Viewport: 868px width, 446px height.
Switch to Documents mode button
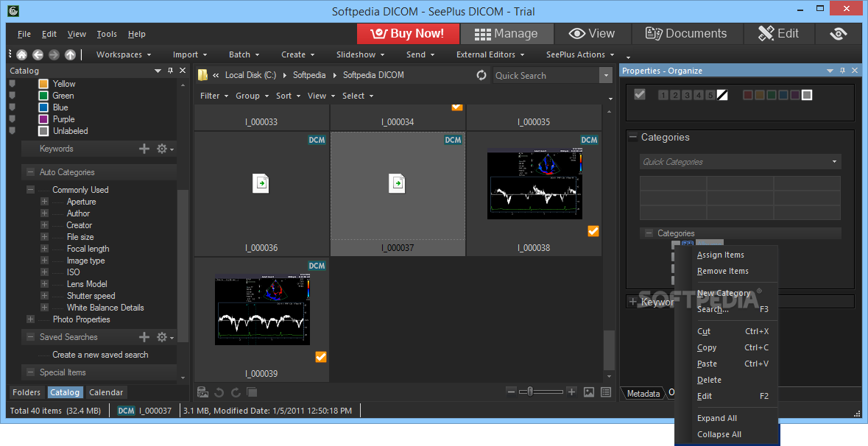pyautogui.click(x=686, y=33)
